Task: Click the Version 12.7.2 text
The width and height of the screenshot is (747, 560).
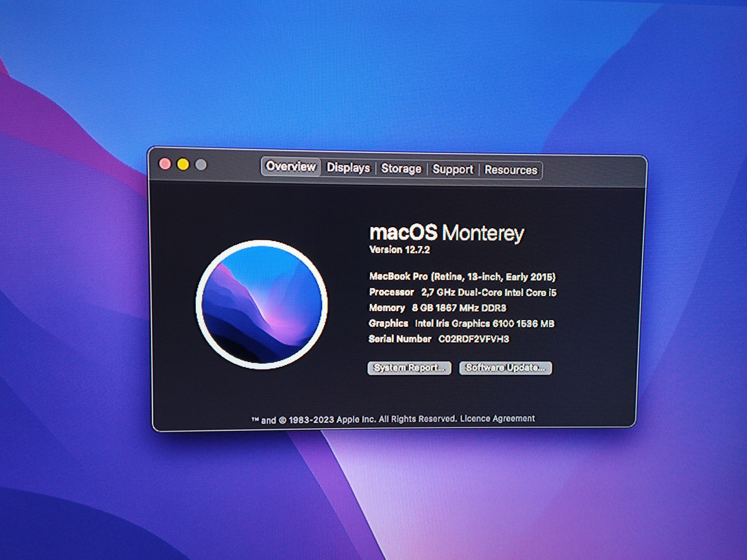Action: [x=400, y=250]
